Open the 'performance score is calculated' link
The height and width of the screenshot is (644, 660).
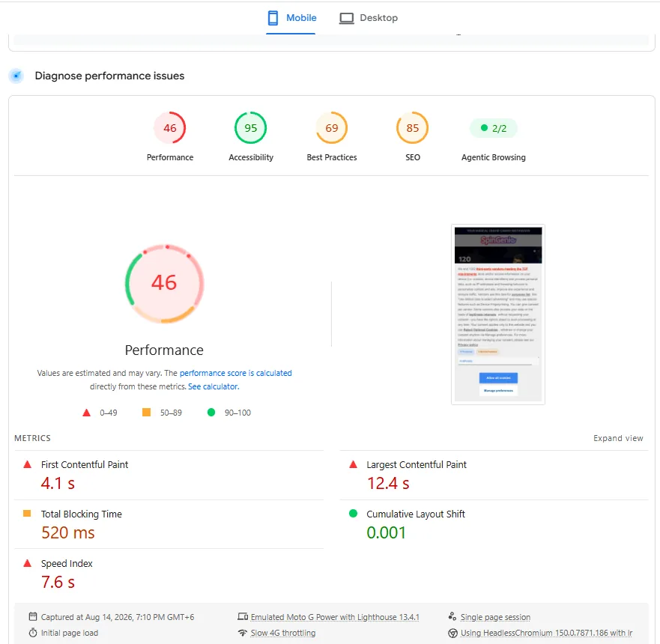236,373
